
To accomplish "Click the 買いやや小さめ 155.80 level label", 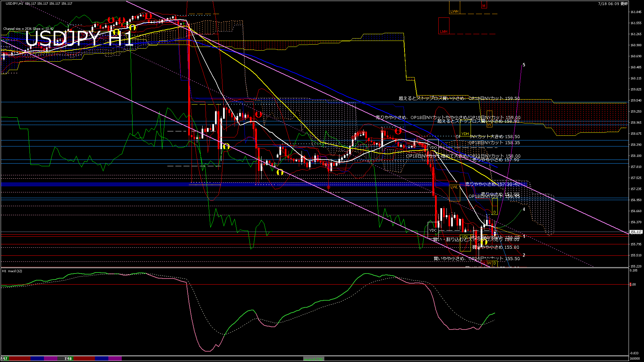I will pyautogui.click(x=495, y=247).
